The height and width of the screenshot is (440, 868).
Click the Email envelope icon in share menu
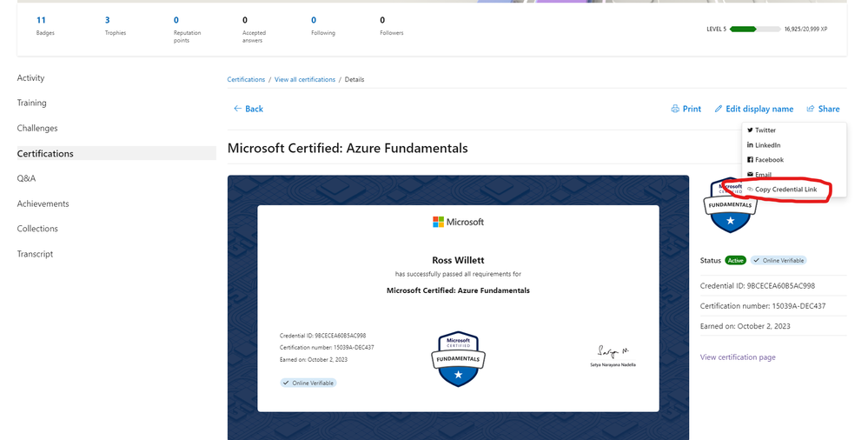click(x=750, y=175)
